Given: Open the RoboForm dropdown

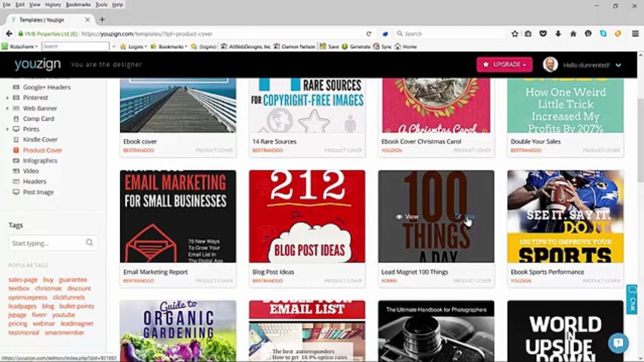Looking at the screenshot, I should [20, 46].
